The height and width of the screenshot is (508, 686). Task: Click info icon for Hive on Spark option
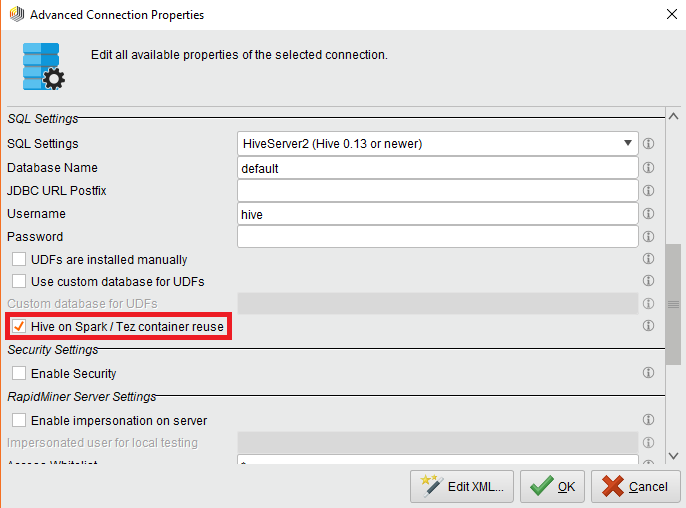coord(648,326)
